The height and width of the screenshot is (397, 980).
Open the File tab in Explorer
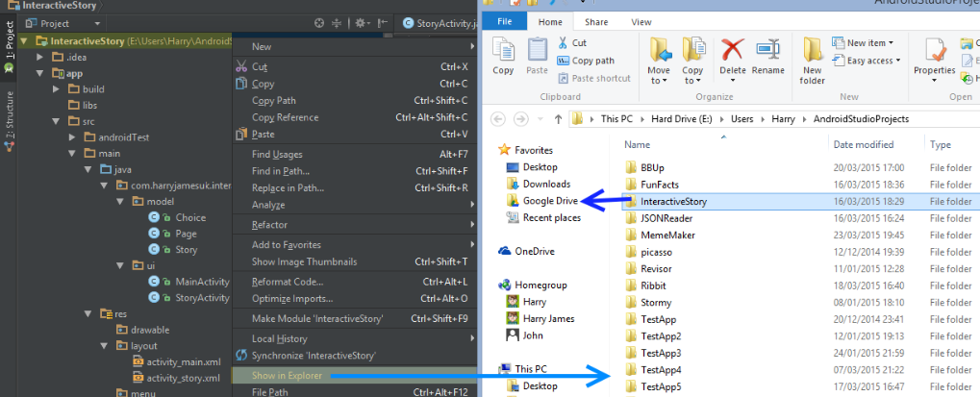pos(505,22)
